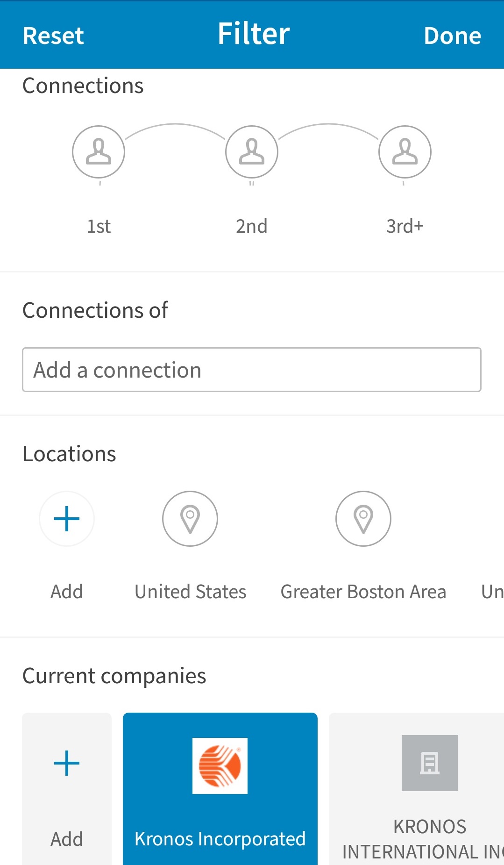Choose the United States location pin
This screenshot has width=504, height=865.
click(190, 519)
